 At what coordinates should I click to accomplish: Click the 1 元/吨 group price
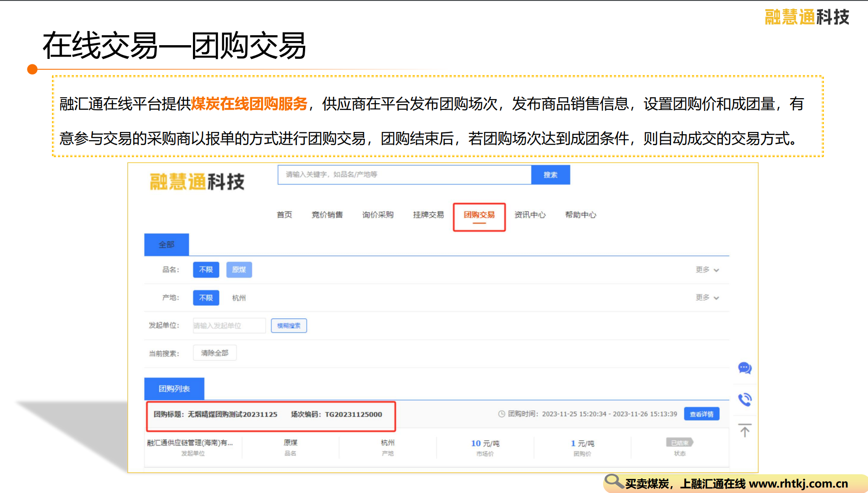click(582, 443)
